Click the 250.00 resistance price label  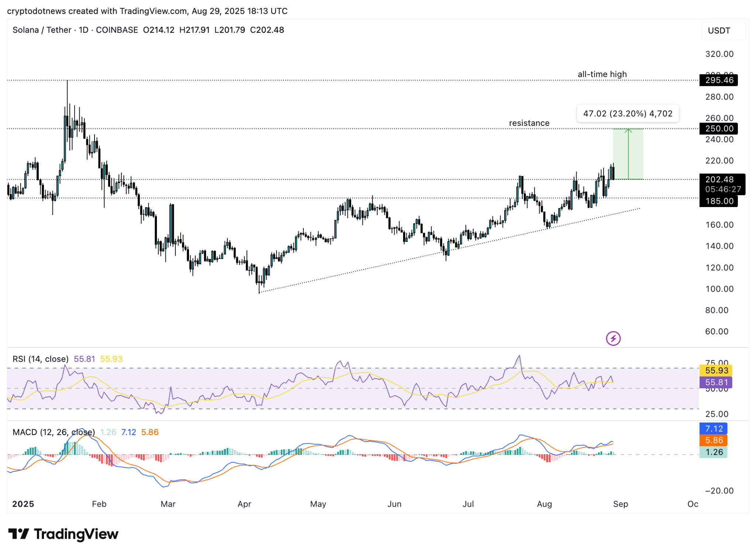pyautogui.click(x=718, y=128)
